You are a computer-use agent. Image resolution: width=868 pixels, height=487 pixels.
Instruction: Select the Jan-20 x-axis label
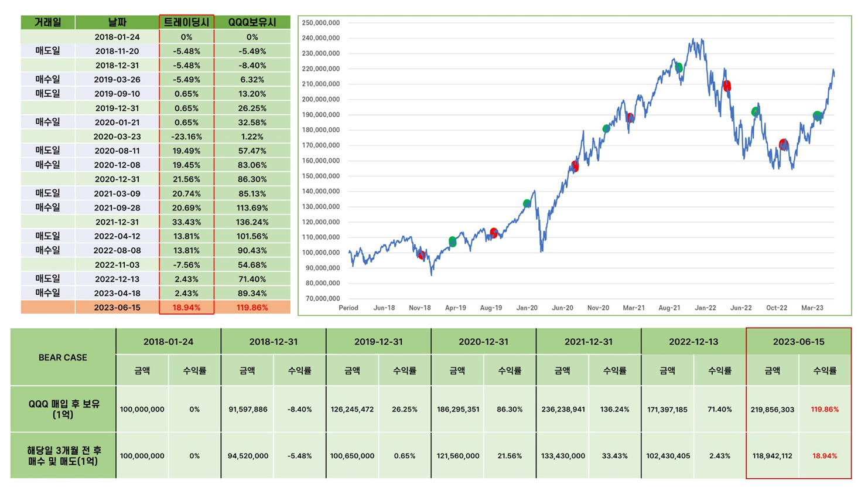click(527, 308)
